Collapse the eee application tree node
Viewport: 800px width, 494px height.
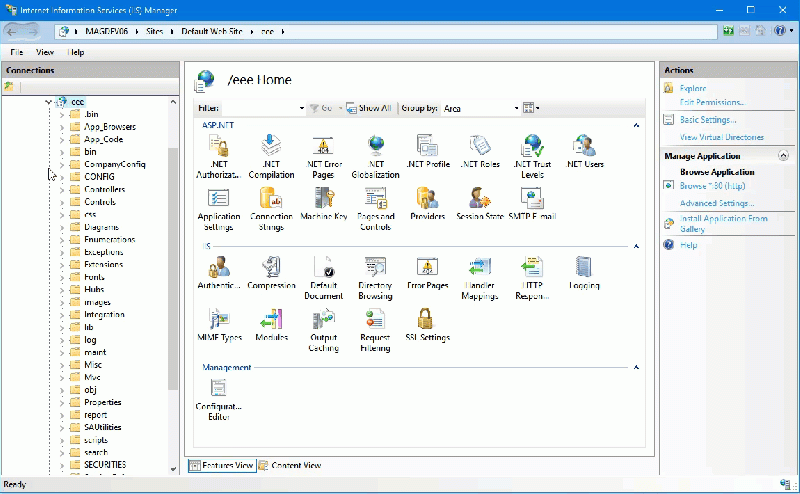click(48, 102)
